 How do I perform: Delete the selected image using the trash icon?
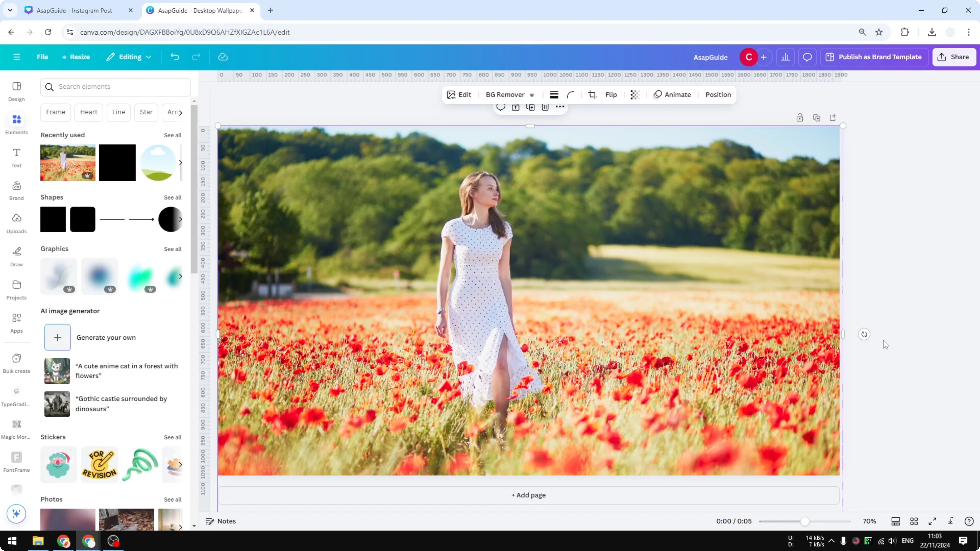pos(545,108)
